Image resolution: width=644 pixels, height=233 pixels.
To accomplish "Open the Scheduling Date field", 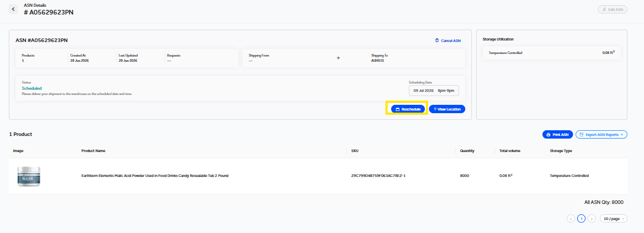I will (x=434, y=90).
